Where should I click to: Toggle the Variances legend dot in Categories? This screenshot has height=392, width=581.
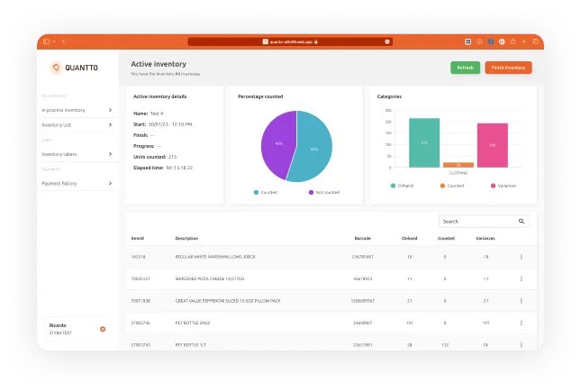pos(493,186)
